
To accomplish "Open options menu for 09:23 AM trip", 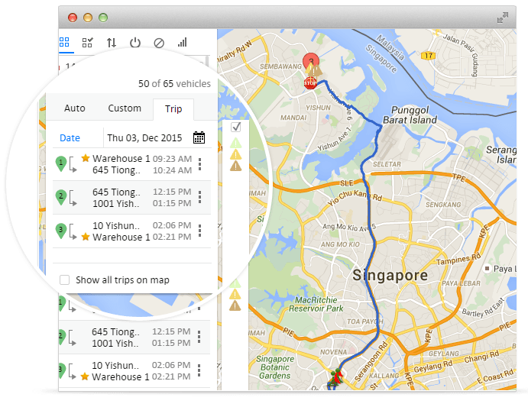I will 199,164.
